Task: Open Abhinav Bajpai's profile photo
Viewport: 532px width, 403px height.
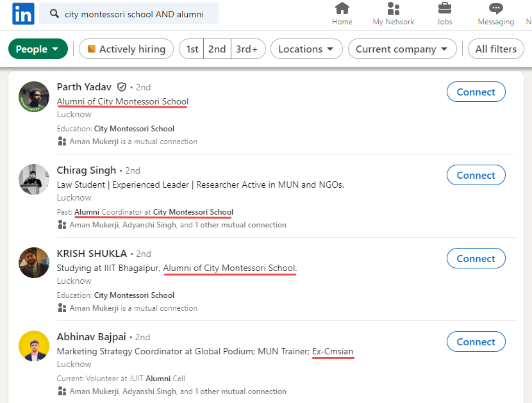Action: 34,346
